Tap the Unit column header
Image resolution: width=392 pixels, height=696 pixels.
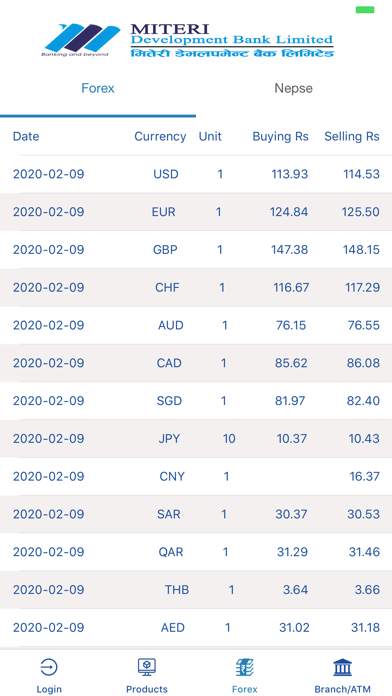coord(210,136)
